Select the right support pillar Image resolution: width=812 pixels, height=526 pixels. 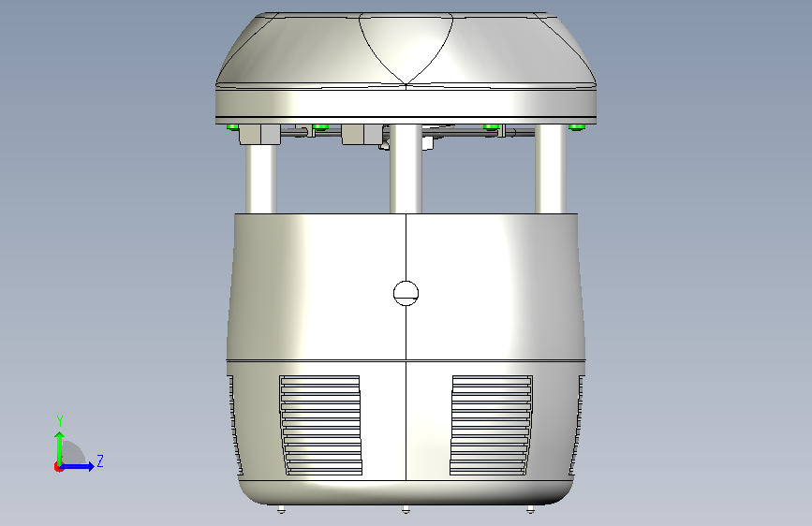(551, 168)
